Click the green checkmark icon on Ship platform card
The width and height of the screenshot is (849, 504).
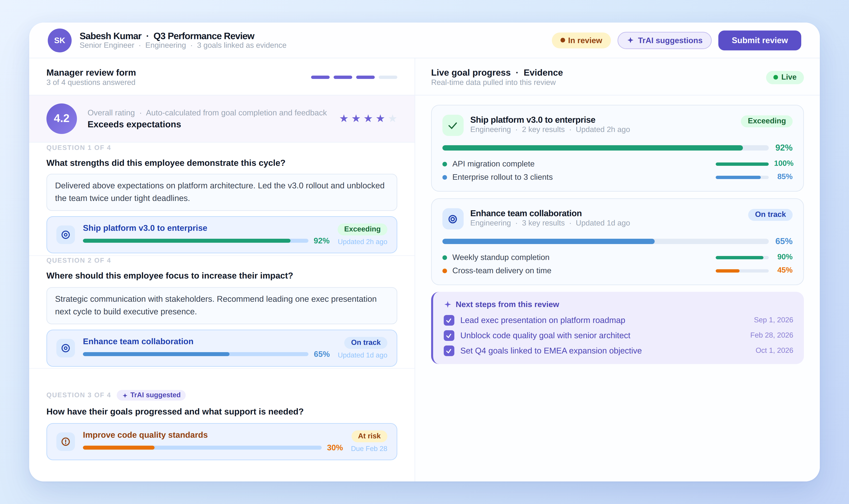(x=453, y=126)
